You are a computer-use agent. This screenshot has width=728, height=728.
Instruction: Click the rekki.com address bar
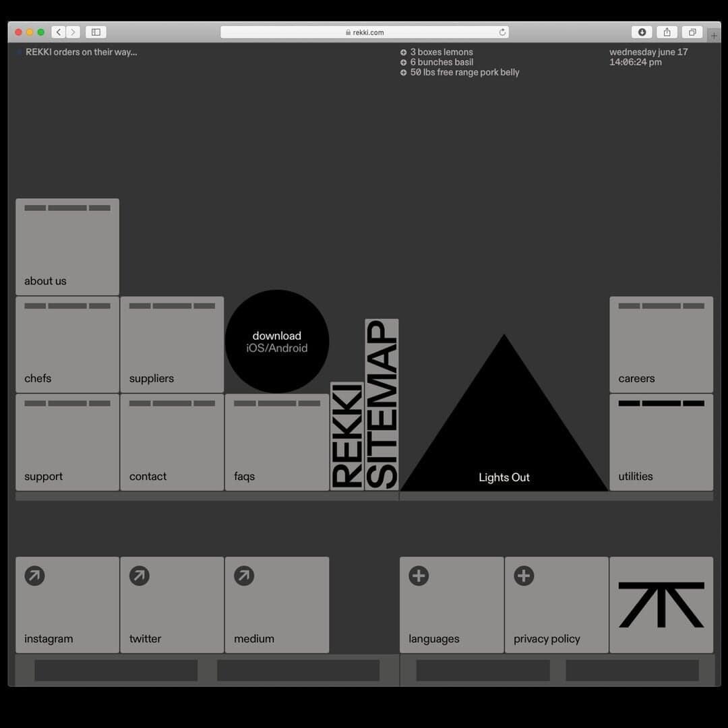pos(364,32)
